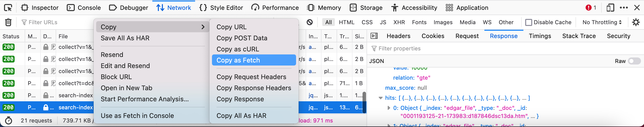This screenshot has width=644, height=127.
Task: Filter requests by XHR type
Action: tap(399, 22)
